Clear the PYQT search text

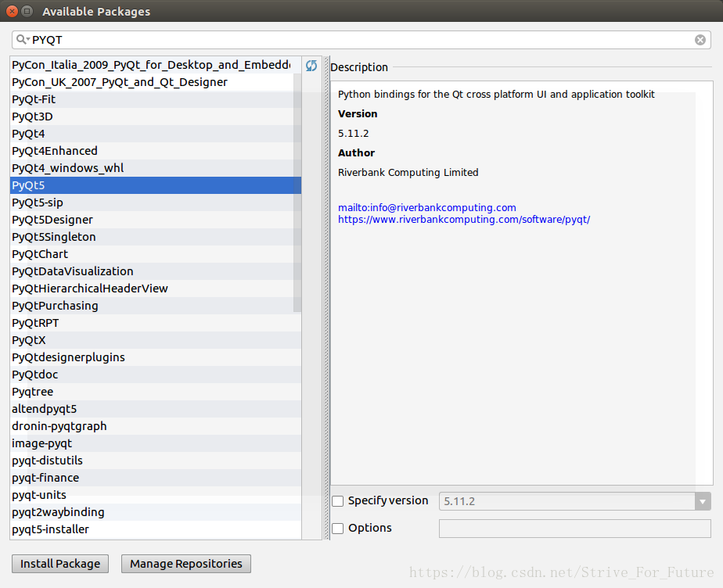(x=700, y=40)
